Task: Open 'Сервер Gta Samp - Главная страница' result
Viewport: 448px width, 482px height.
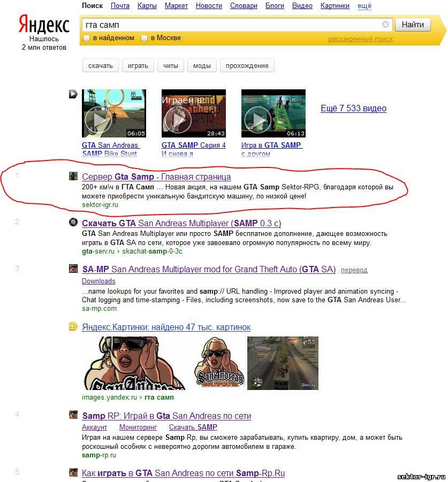Action: click(x=156, y=177)
